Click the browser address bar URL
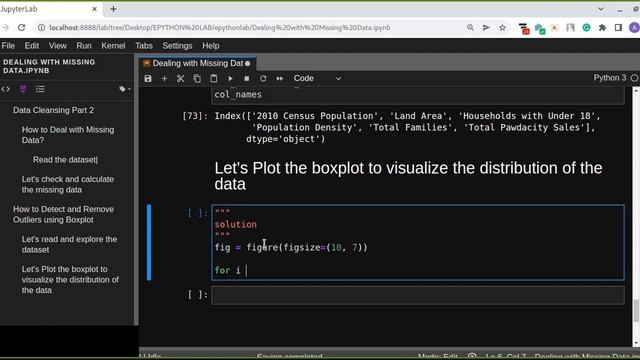 click(x=220, y=27)
